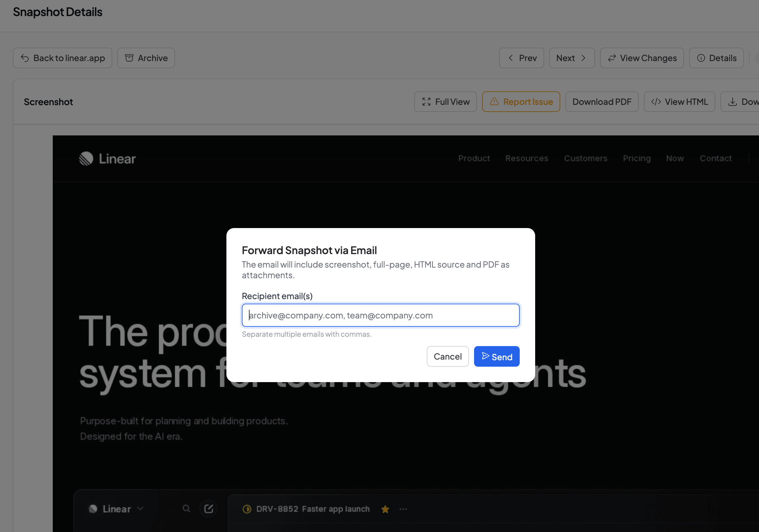Click the three-dots icon beside the star
The width and height of the screenshot is (759, 532).
click(403, 509)
